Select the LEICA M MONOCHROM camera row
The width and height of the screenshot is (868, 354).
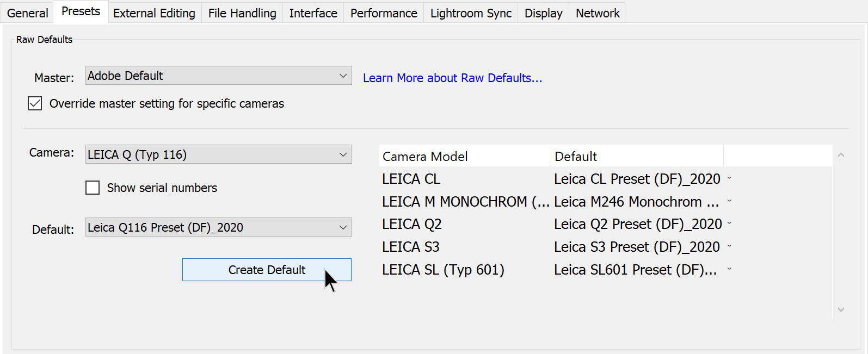click(x=606, y=202)
